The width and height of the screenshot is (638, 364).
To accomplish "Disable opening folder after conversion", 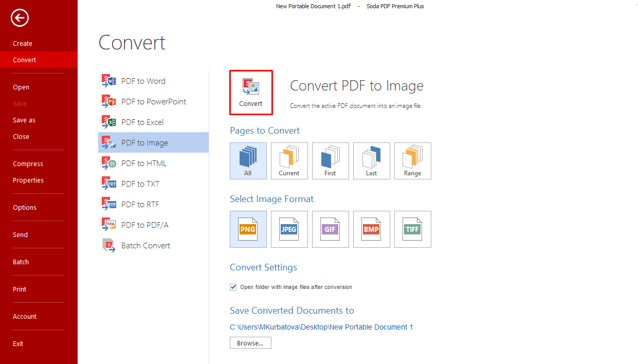I will tap(233, 287).
